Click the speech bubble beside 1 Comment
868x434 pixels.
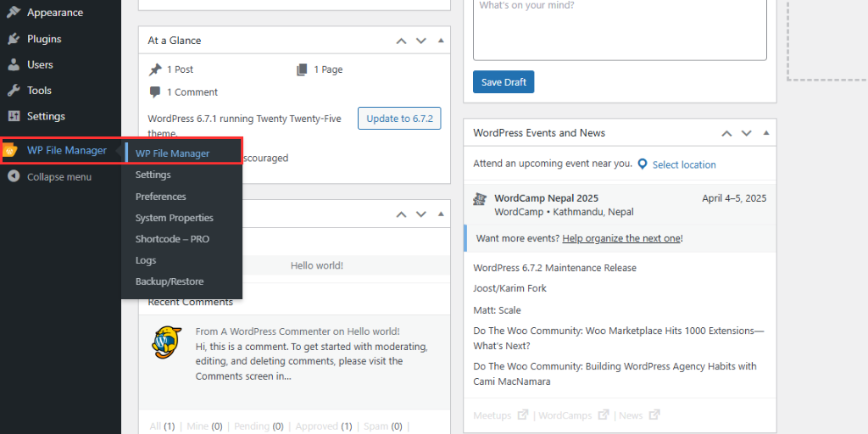(x=155, y=92)
